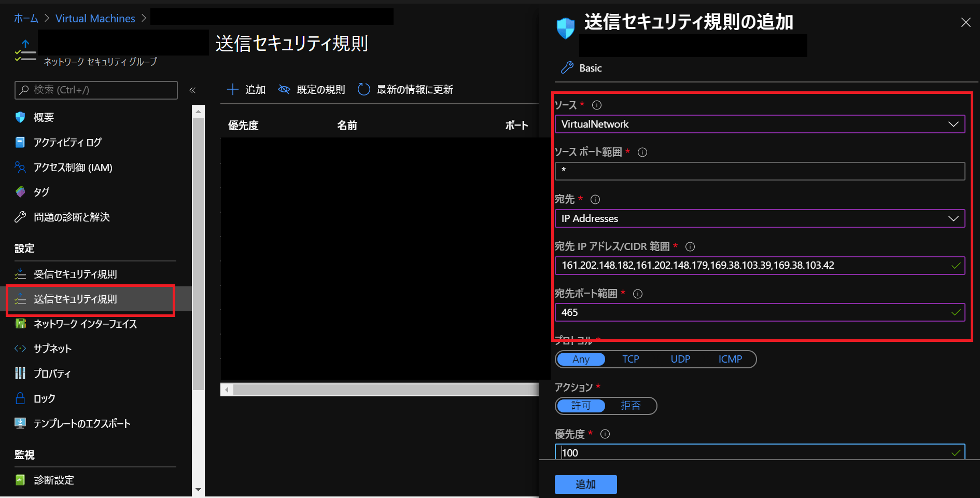The image size is (980, 498).
Task: Click the 診断設定 green icon
Action: tap(20, 480)
